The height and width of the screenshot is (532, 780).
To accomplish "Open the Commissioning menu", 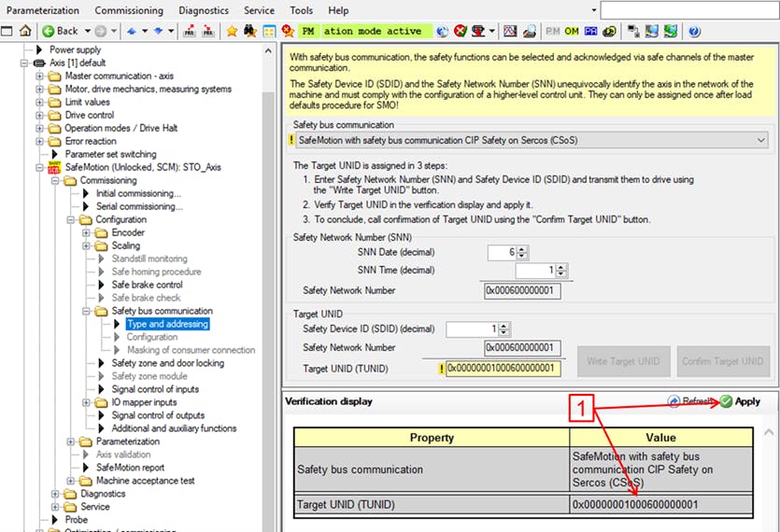I will click(129, 10).
